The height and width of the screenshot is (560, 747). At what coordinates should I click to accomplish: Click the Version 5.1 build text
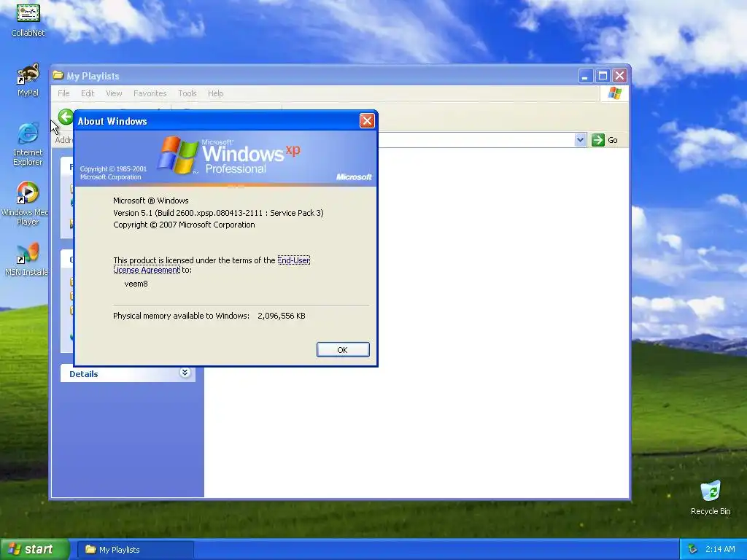(x=218, y=213)
